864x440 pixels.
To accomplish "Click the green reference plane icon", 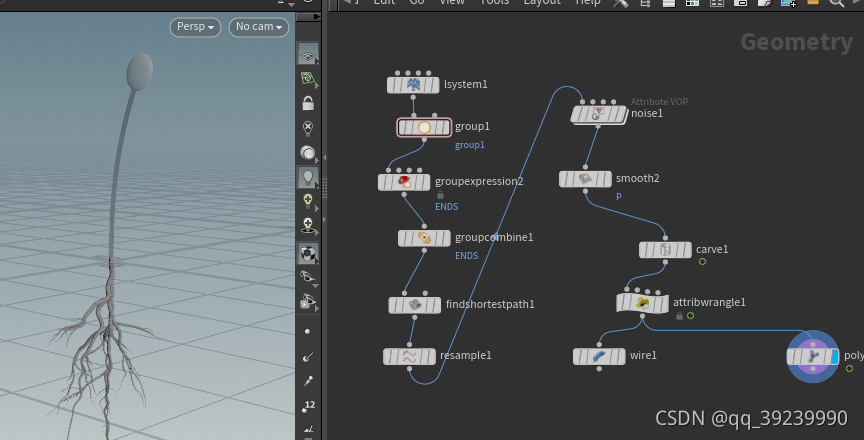I will click(308, 78).
